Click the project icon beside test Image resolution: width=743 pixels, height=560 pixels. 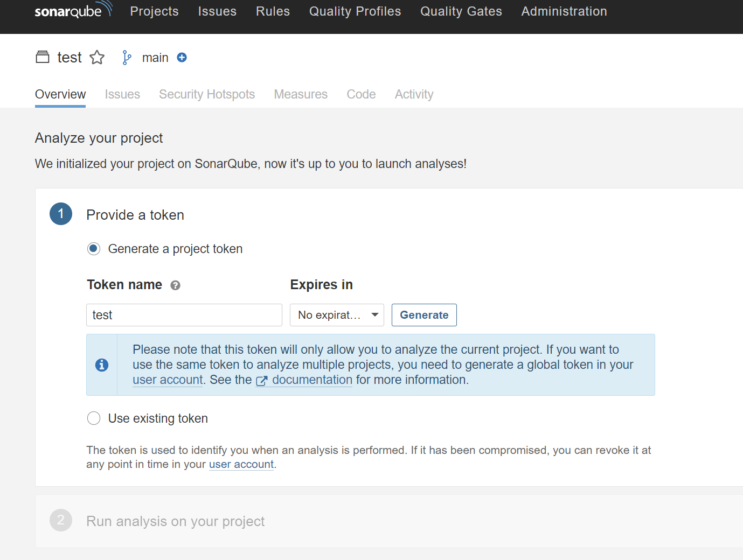[43, 57]
